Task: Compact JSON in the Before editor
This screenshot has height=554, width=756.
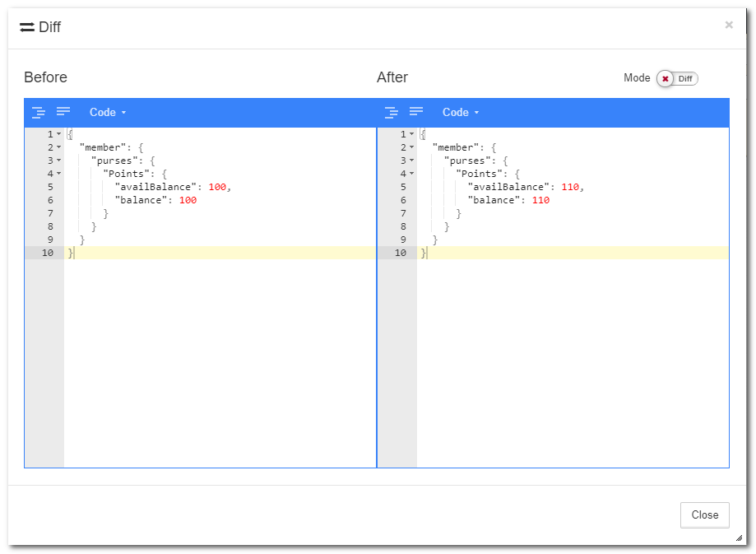Action: [x=63, y=112]
